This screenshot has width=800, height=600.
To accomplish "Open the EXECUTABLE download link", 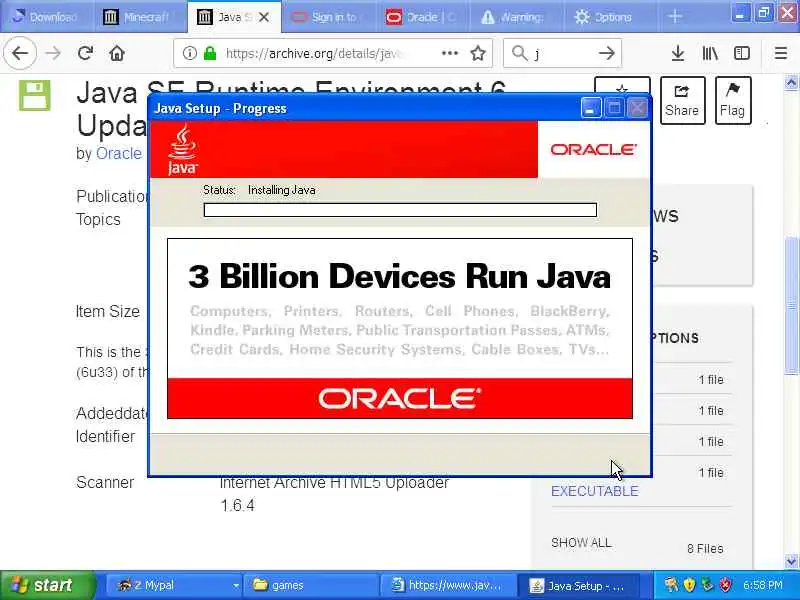I will 595,491.
